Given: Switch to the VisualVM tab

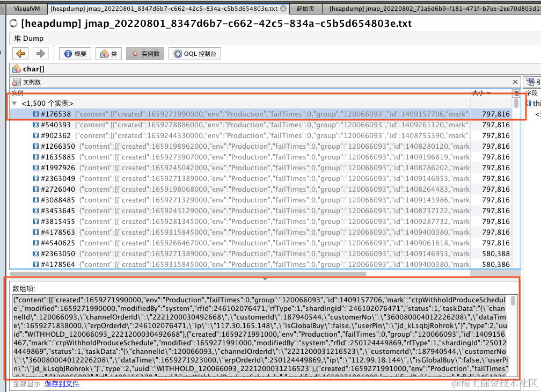Looking at the screenshot, I should pyautogui.click(x=27, y=9).
